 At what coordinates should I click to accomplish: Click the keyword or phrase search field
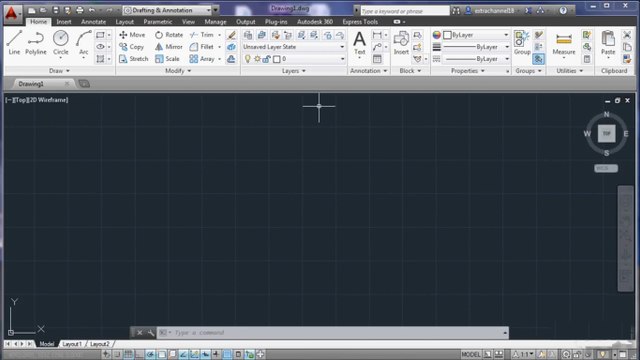pos(405,11)
